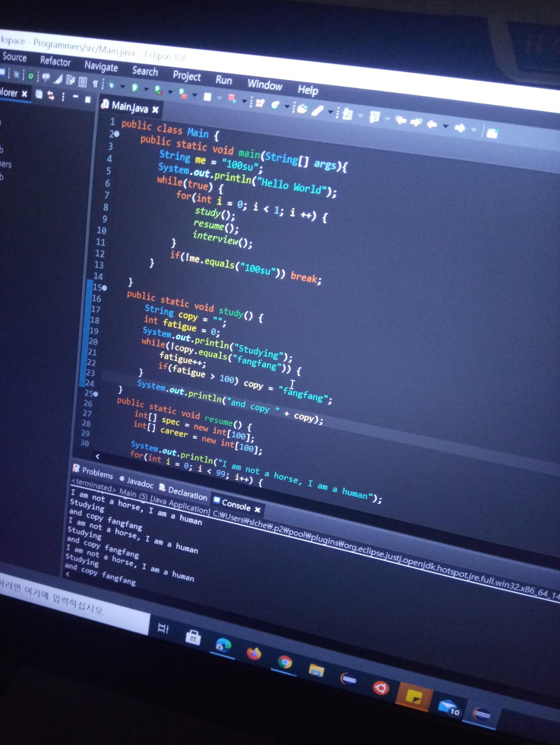Image resolution: width=560 pixels, height=745 pixels.
Task: Open the dropdown beside Search flashlight icon
Action: click(330, 112)
